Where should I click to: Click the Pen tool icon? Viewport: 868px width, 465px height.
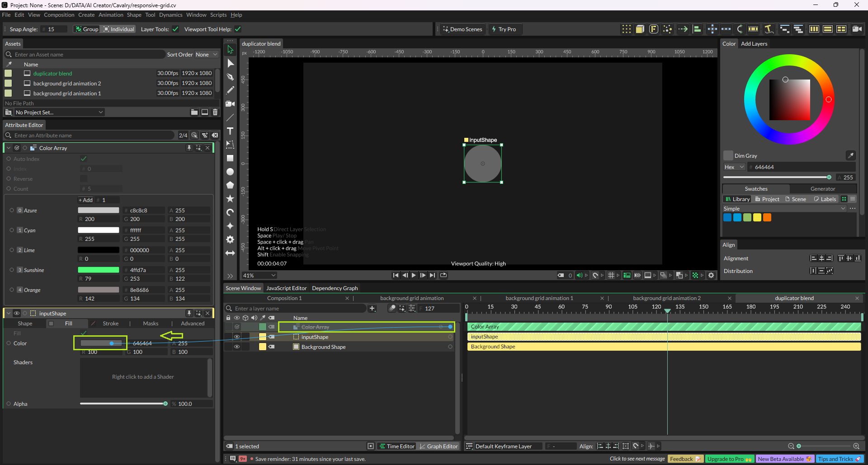click(230, 77)
